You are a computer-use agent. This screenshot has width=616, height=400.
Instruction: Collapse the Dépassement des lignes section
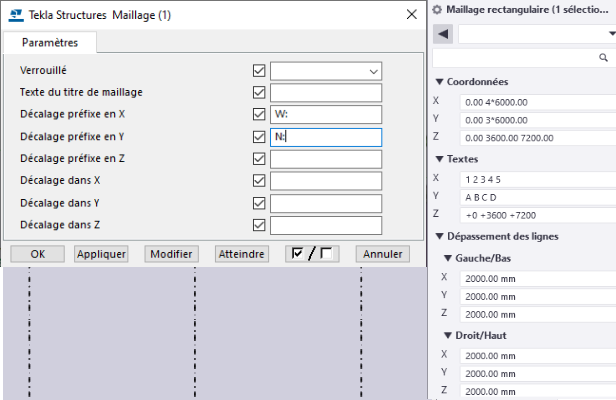point(439,236)
